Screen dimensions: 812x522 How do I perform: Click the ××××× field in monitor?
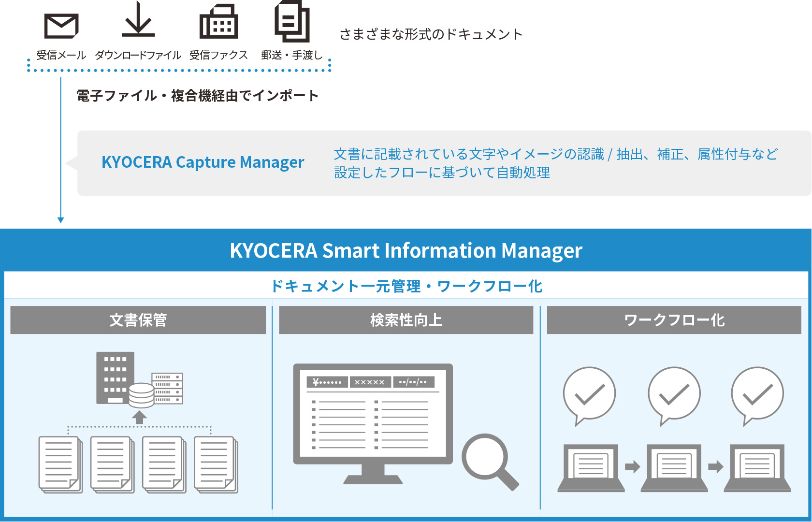click(x=370, y=382)
